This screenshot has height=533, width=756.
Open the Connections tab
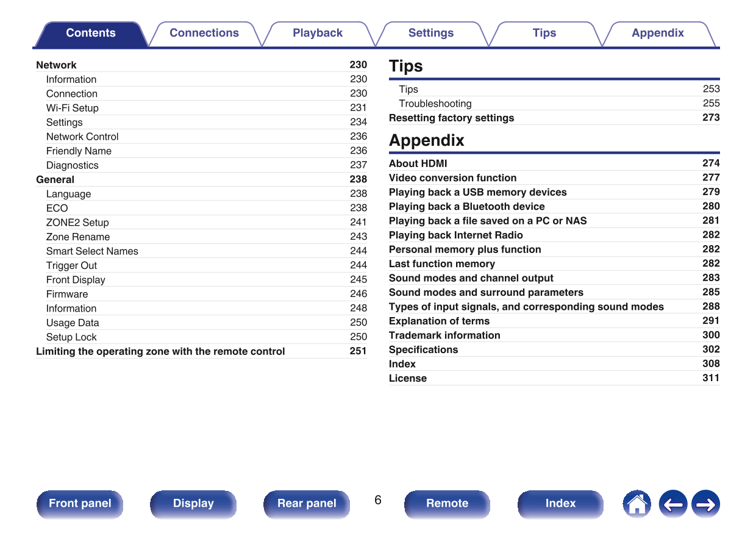(x=204, y=34)
